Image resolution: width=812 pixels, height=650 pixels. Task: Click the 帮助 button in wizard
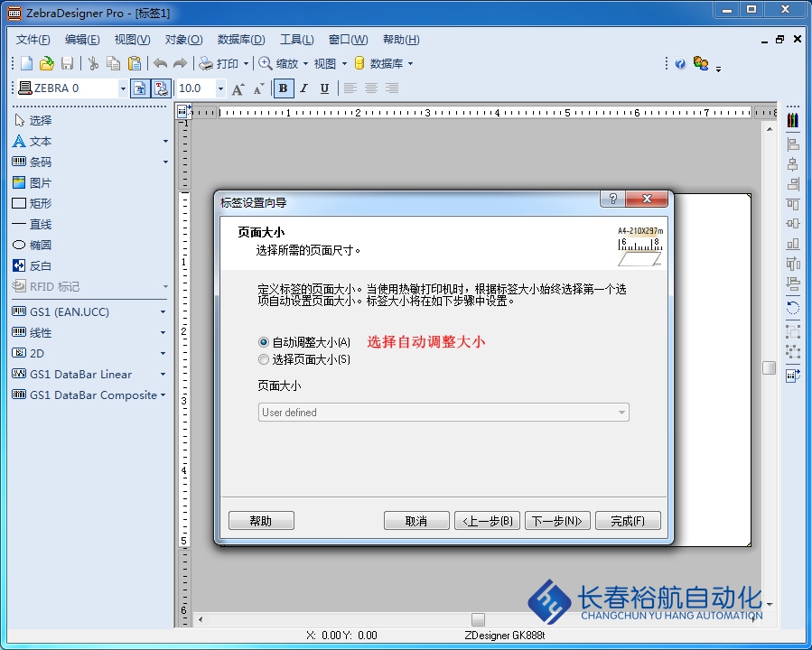click(261, 521)
